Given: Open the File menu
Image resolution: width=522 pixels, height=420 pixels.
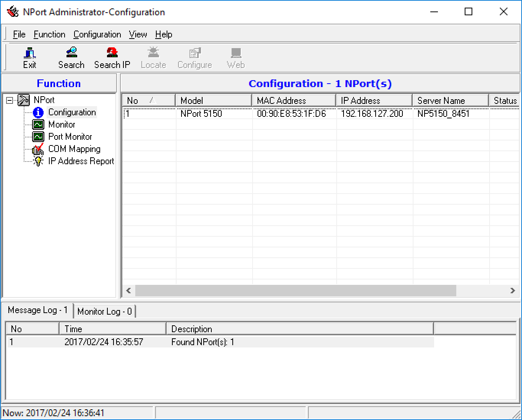Looking at the screenshot, I should (19, 34).
